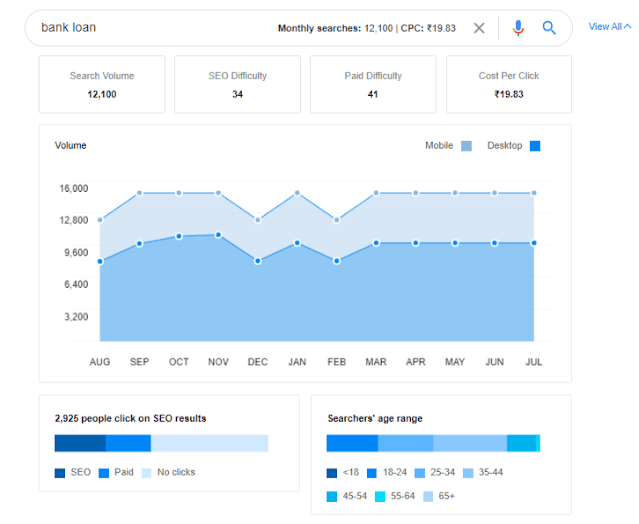This screenshot has width=639, height=524.
Task: Click the No clicks segment of SEO bar
Action: click(209, 443)
